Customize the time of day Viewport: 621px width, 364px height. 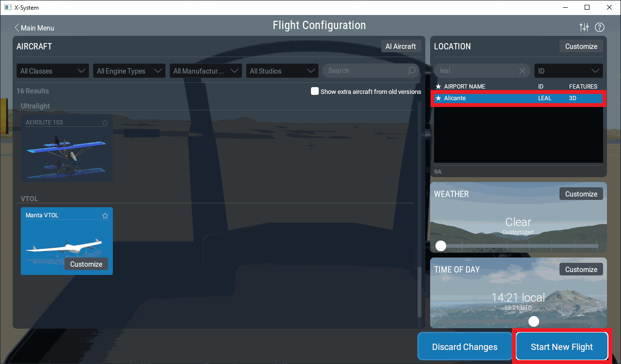tap(581, 269)
